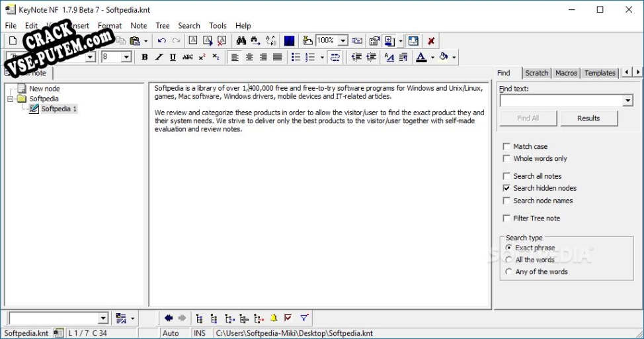Viewport: 644px width, 339px height.
Task: Click the Find next binoculars icon
Action: pos(255,41)
